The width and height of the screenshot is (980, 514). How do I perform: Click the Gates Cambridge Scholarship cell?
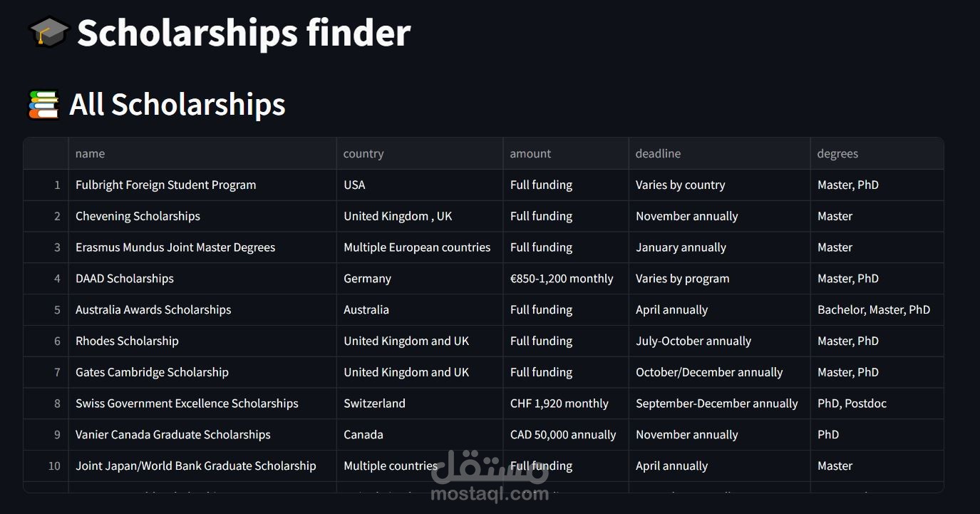point(202,372)
